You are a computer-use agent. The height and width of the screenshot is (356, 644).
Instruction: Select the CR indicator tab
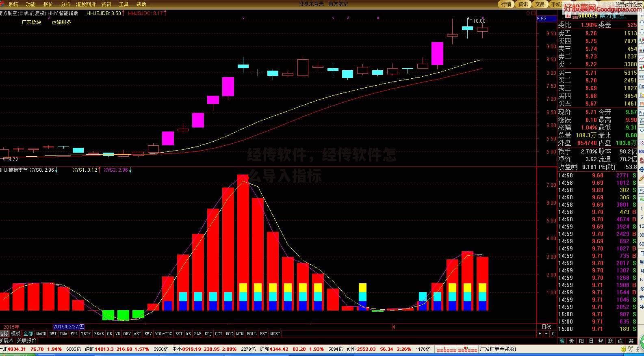click(x=110, y=334)
